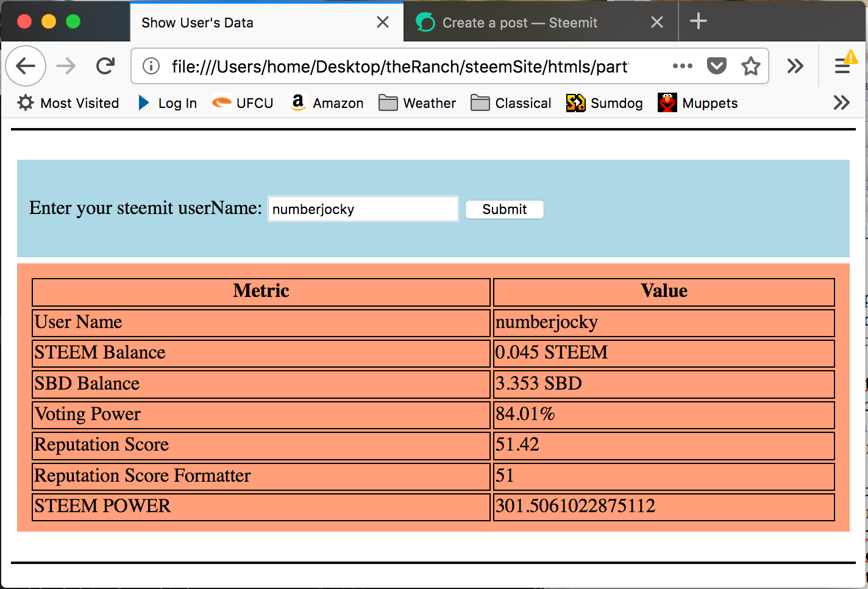
Task: Open the Firefox hamburger menu
Action: 843,66
